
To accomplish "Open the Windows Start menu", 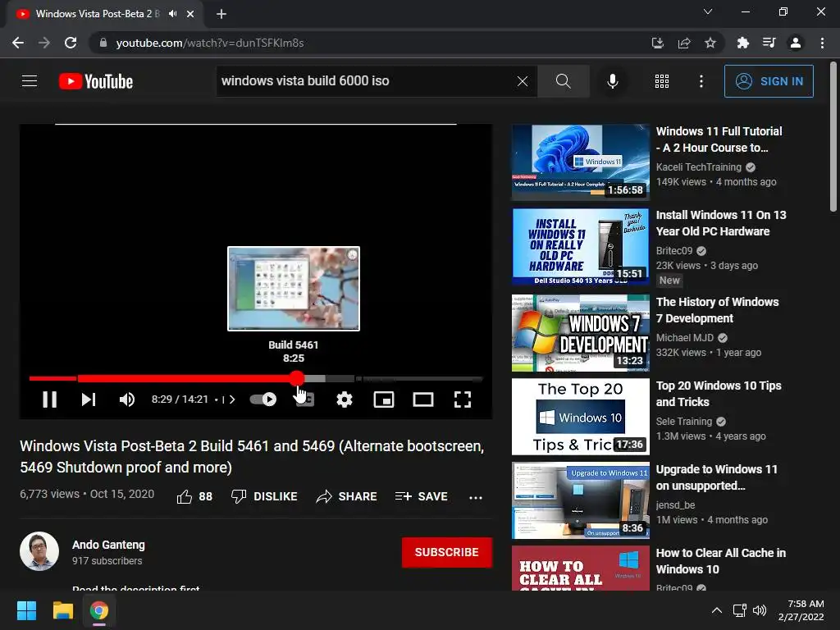I will [x=26, y=610].
